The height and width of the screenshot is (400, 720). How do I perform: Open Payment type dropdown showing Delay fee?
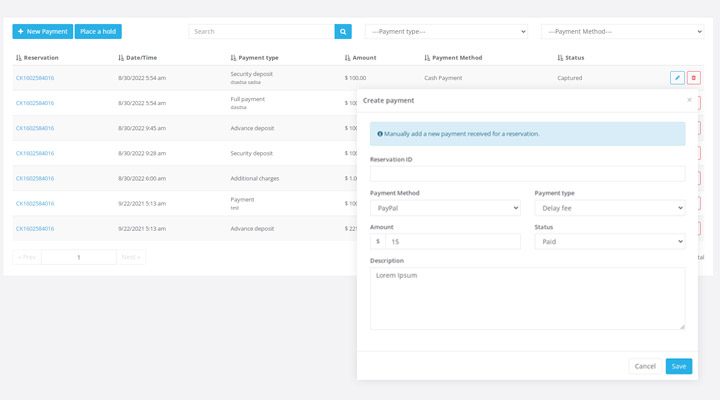point(609,208)
